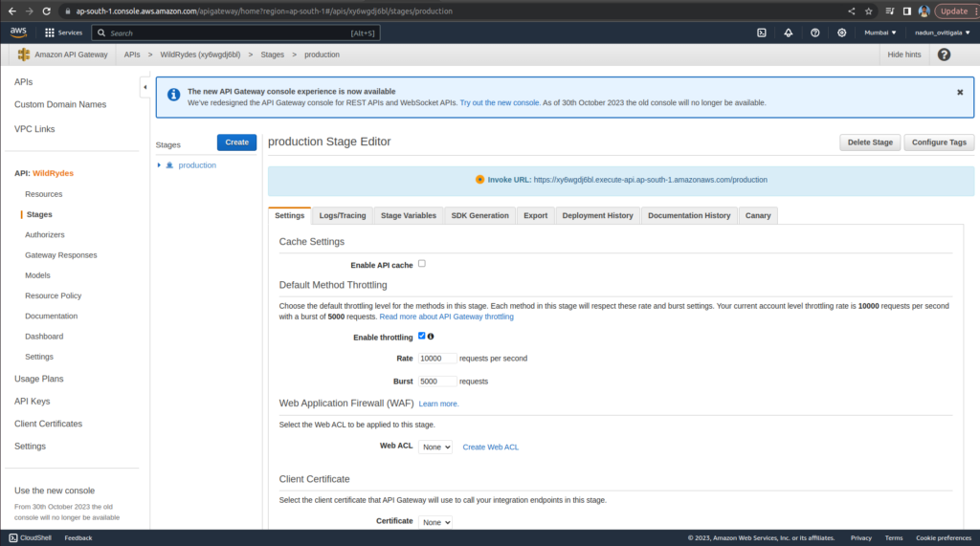Open the notifications bell icon
The image size is (980, 546).
tap(789, 33)
